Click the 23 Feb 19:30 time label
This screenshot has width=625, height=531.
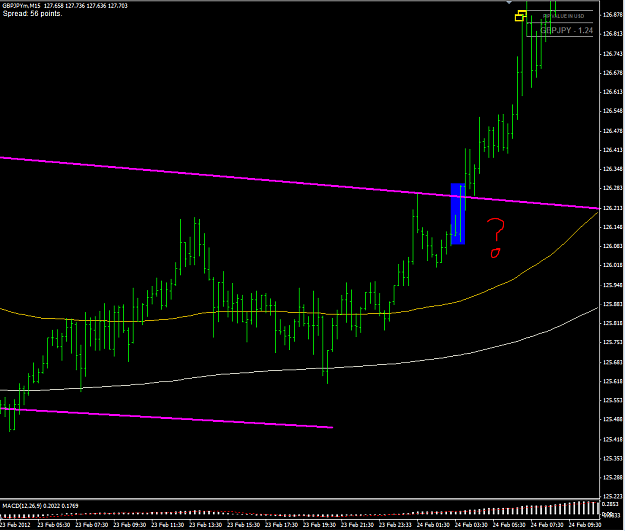tap(319, 525)
